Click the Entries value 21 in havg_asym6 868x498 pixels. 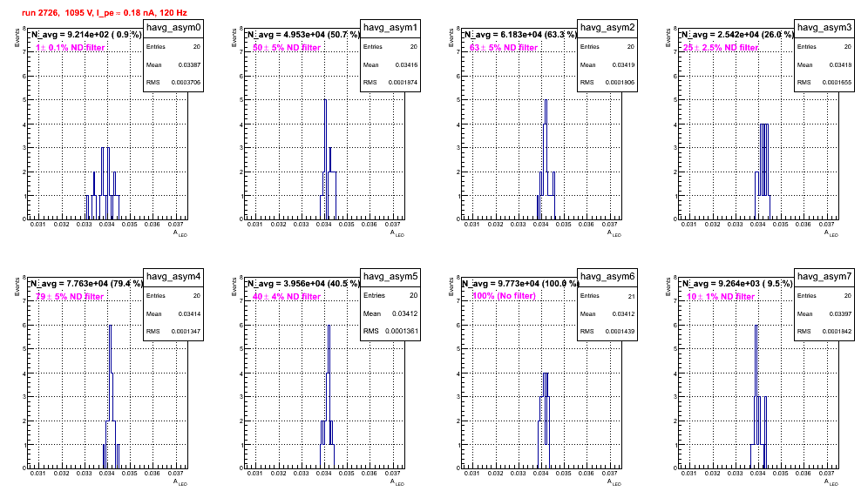pyautogui.click(x=631, y=297)
